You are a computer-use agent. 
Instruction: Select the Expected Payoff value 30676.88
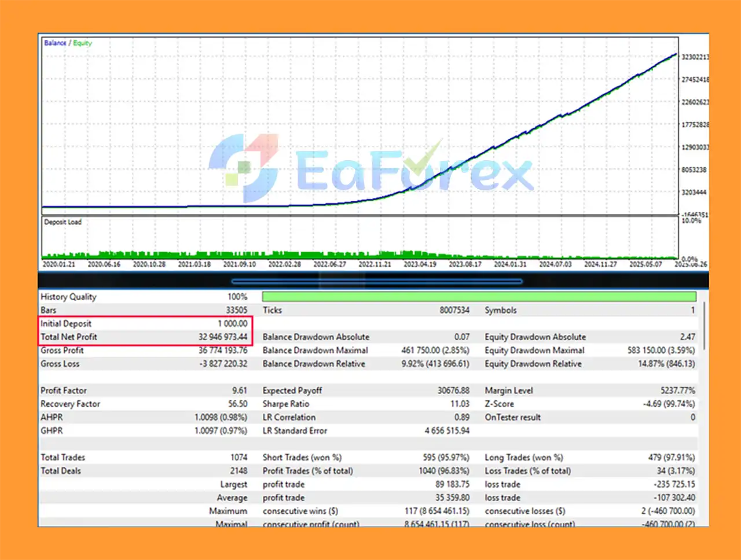[453, 390]
